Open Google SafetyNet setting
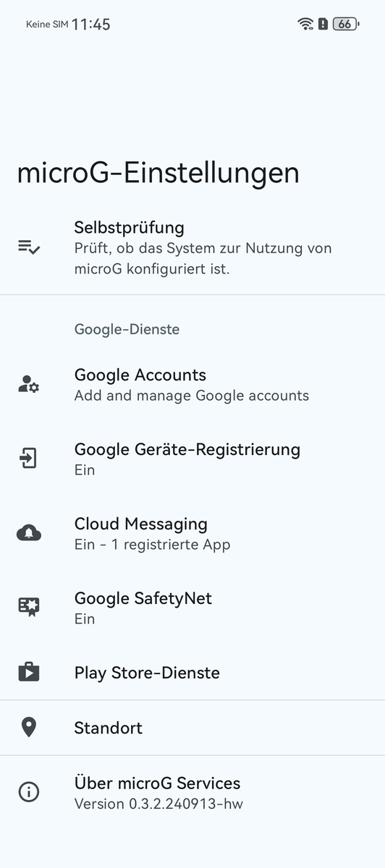This screenshot has height=868, width=385. pyautogui.click(x=192, y=608)
